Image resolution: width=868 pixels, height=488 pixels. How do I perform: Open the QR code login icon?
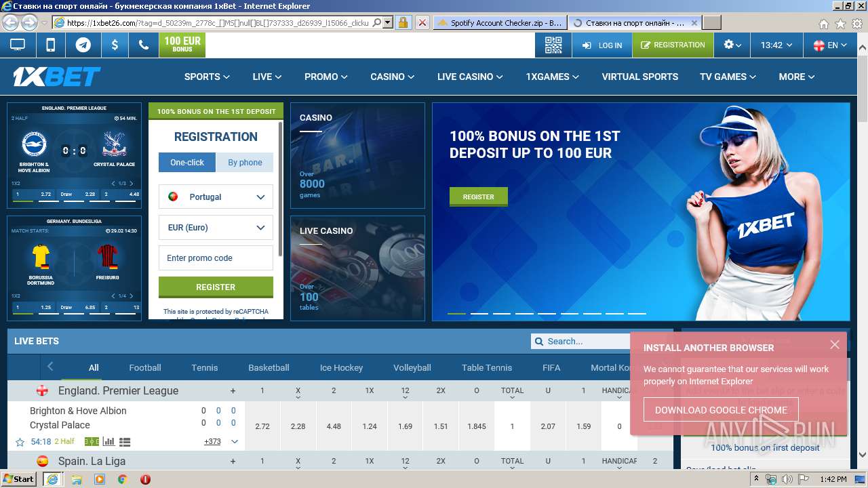pyautogui.click(x=553, y=45)
